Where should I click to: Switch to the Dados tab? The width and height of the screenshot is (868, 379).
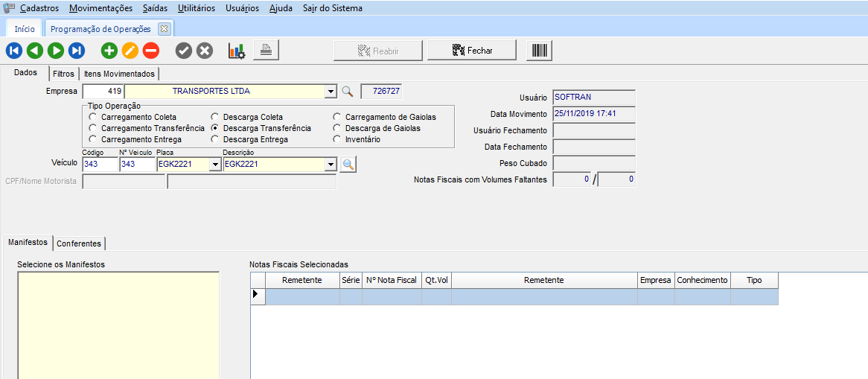(25, 72)
